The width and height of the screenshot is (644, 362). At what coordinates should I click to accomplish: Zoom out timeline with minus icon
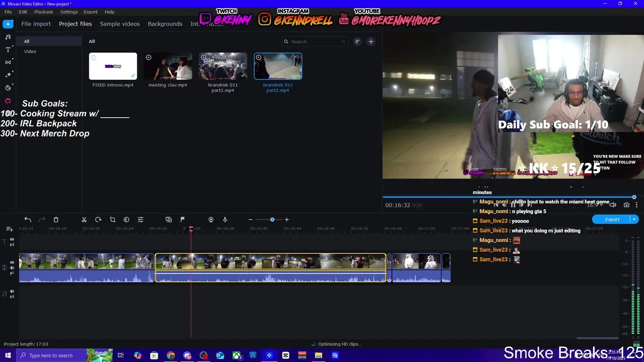(250, 220)
